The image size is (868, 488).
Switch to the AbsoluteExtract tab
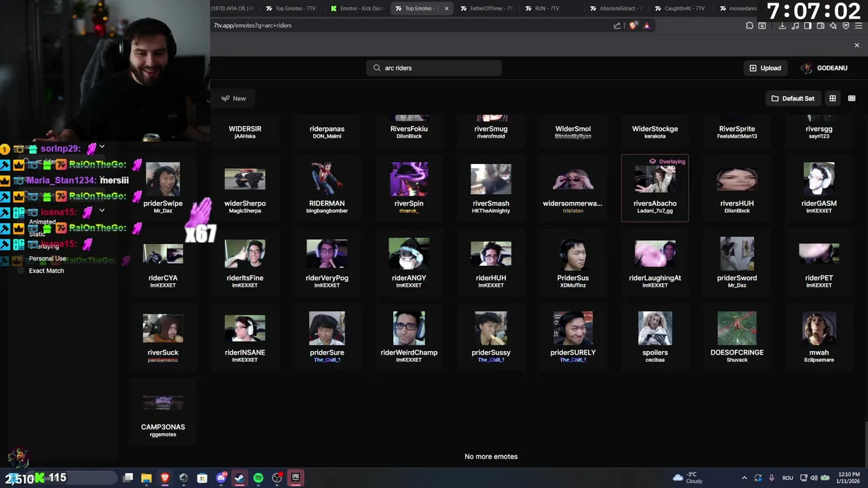pos(616,8)
